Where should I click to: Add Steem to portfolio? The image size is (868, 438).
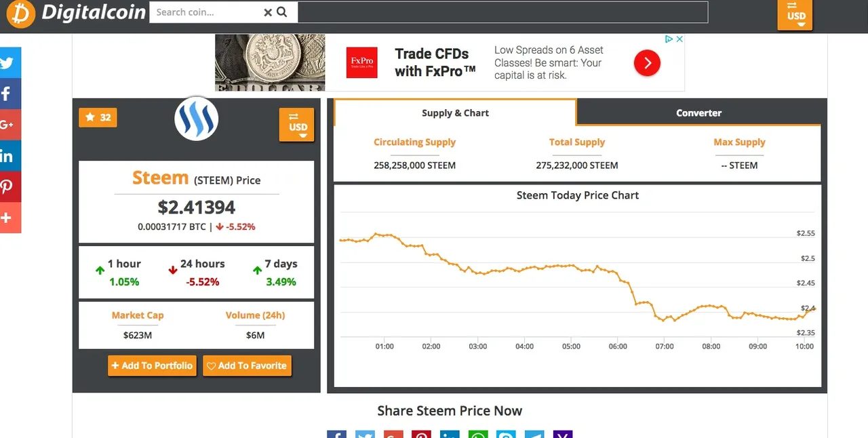152,365
